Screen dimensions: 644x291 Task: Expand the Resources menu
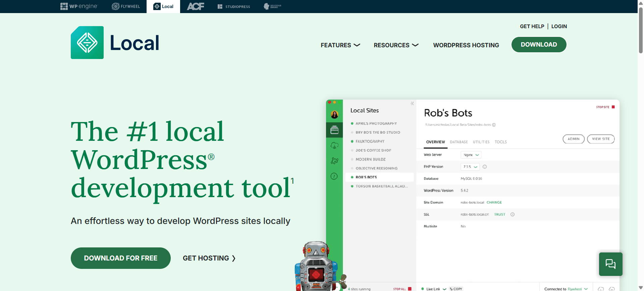click(x=396, y=45)
